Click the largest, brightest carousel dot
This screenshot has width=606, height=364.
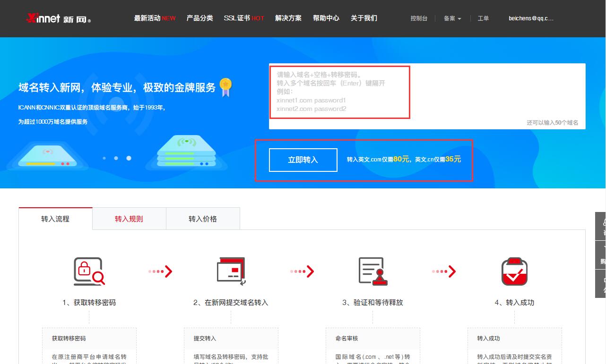coord(129,158)
